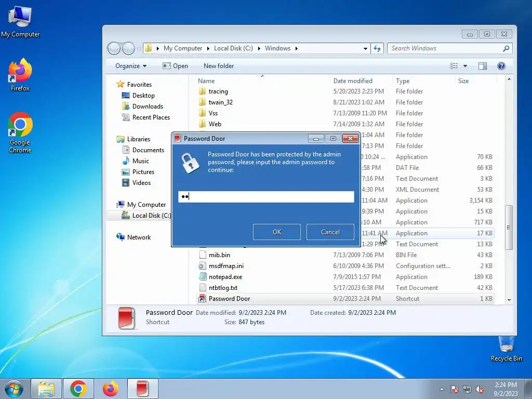This screenshot has height=399, width=532.
Task: Open the Windows Start menu orb
Action: point(14,389)
